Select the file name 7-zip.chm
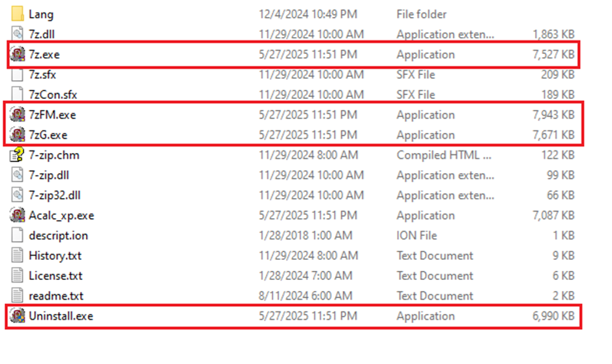The height and width of the screenshot is (364, 612). click(x=54, y=155)
